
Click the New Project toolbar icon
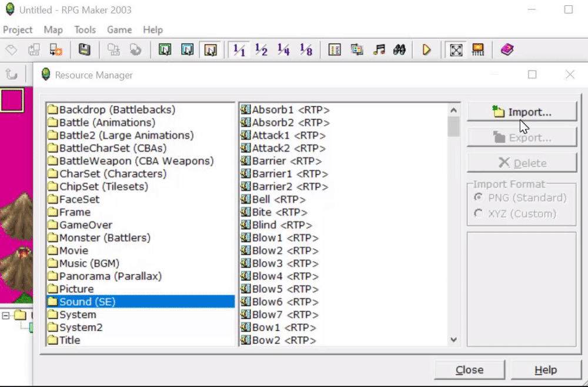coord(12,50)
